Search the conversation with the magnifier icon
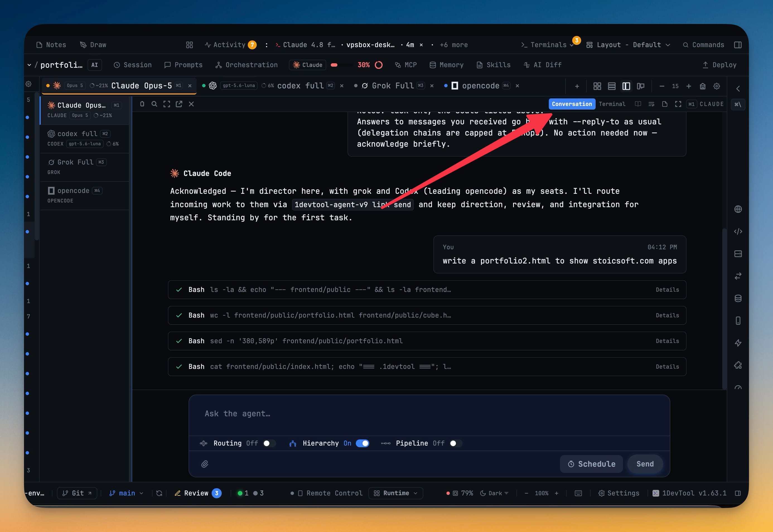This screenshot has width=773, height=532. [154, 104]
